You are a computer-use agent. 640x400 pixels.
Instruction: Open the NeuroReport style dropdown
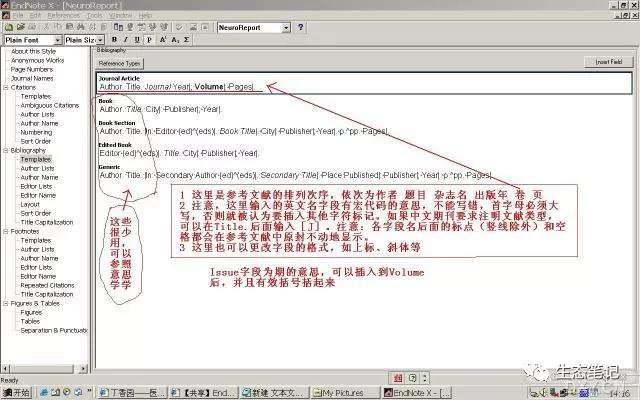coord(287,27)
